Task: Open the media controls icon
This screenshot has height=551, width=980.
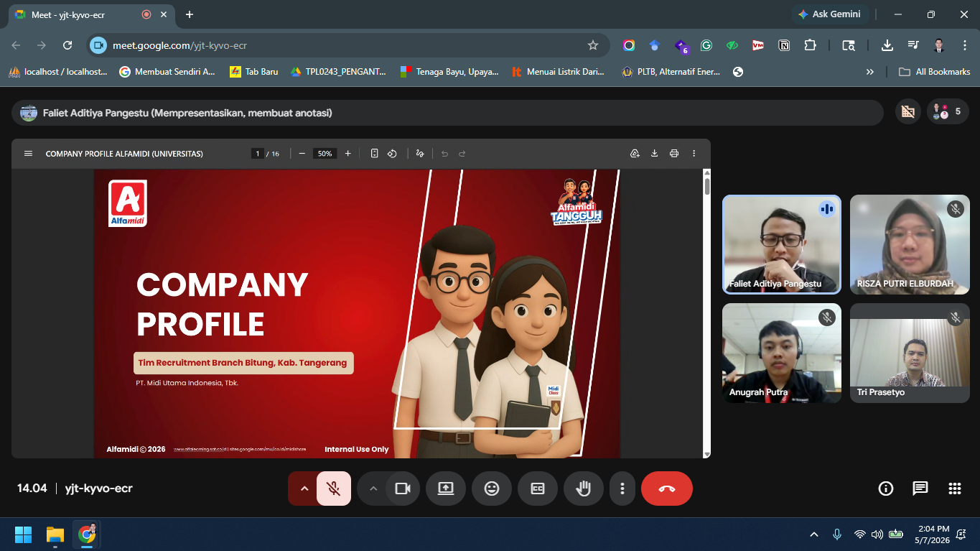Action: [x=913, y=45]
